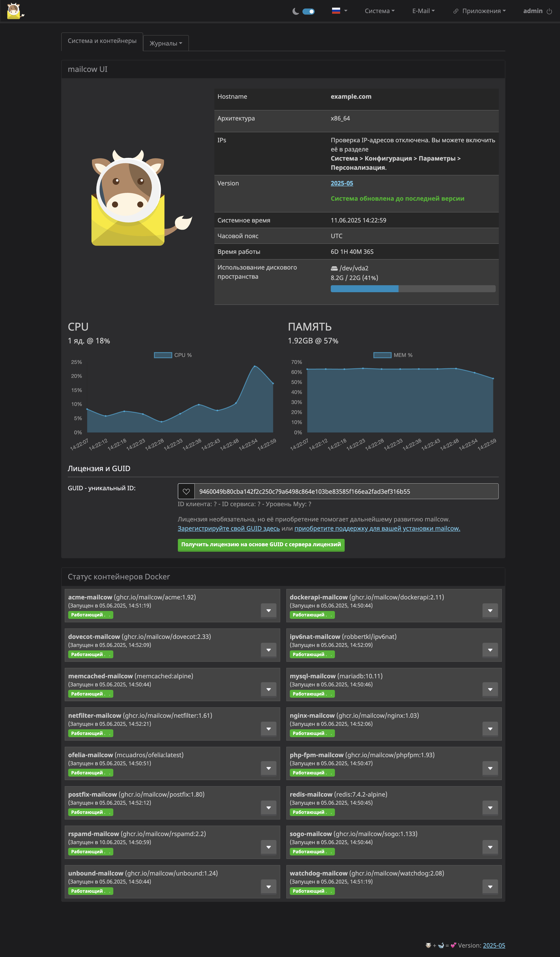Viewport: 560px width, 957px height.
Task: Click acme-mailcow Работающий status badge
Action: pyautogui.click(x=90, y=615)
